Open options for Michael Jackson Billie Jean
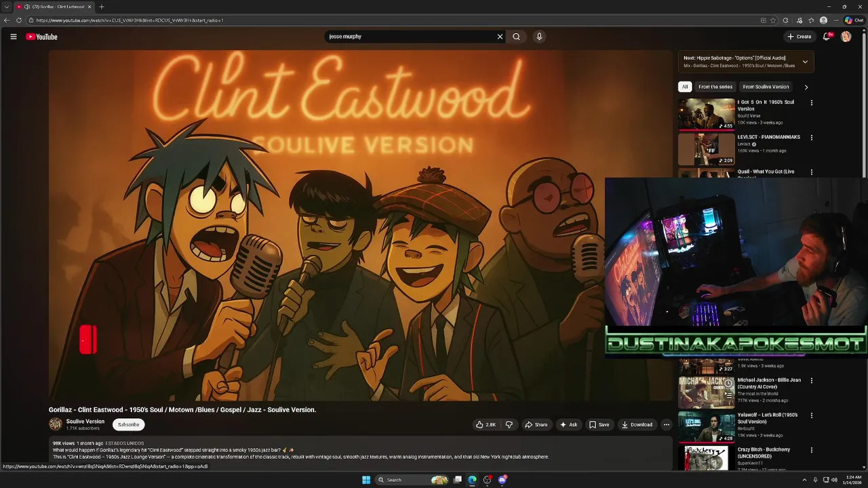868x488 pixels. [811, 381]
